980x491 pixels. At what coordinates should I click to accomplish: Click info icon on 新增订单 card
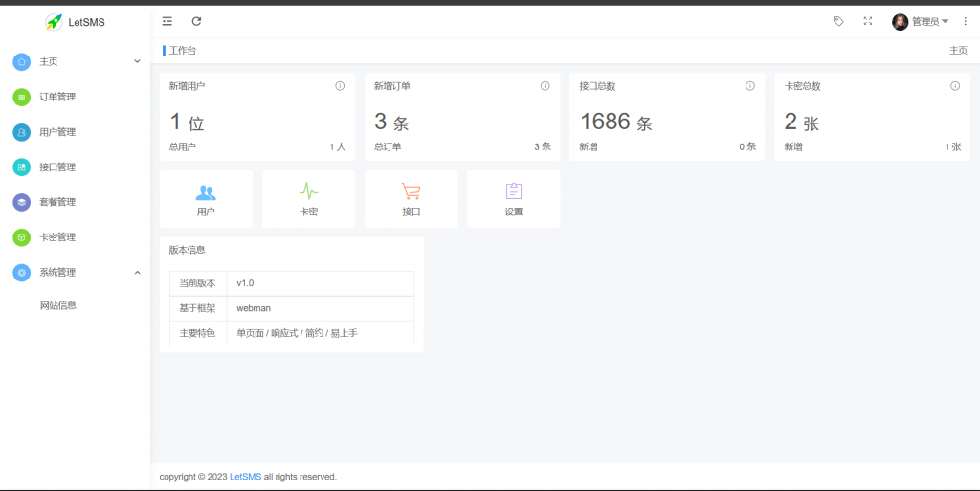point(545,86)
